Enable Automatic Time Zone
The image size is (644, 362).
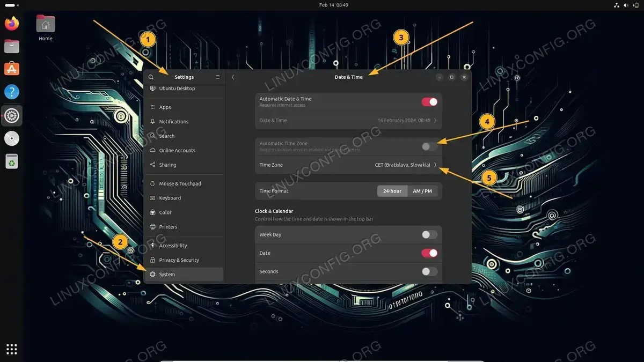coord(428,146)
